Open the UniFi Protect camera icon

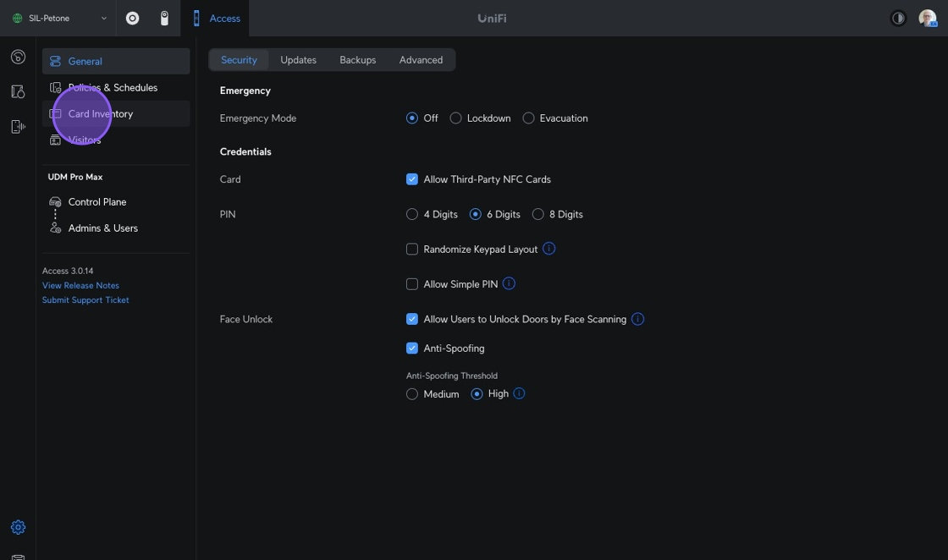(164, 18)
